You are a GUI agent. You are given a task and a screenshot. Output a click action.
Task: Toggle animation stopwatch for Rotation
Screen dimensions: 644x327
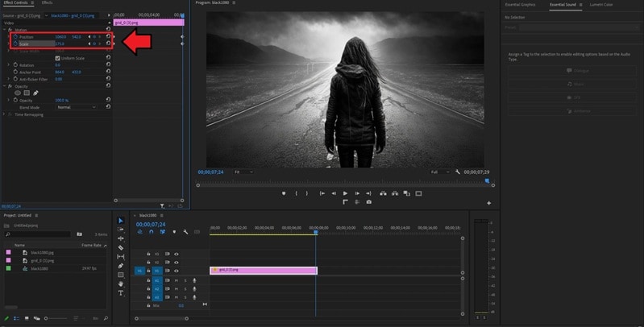click(15, 64)
